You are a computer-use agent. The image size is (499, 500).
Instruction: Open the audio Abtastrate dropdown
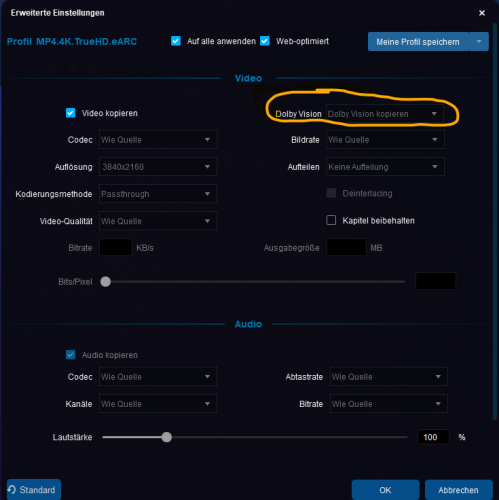[389, 377]
